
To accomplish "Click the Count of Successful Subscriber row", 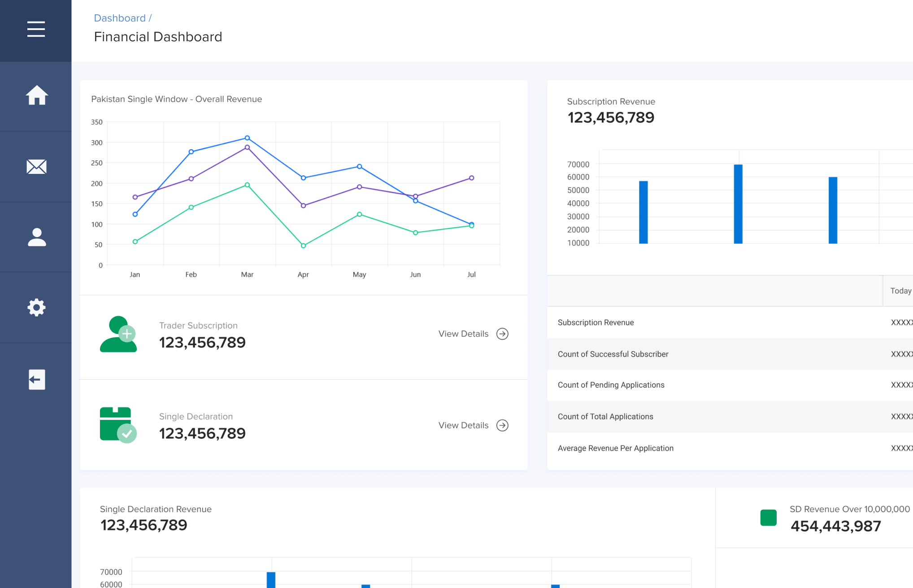I will point(730,354).
